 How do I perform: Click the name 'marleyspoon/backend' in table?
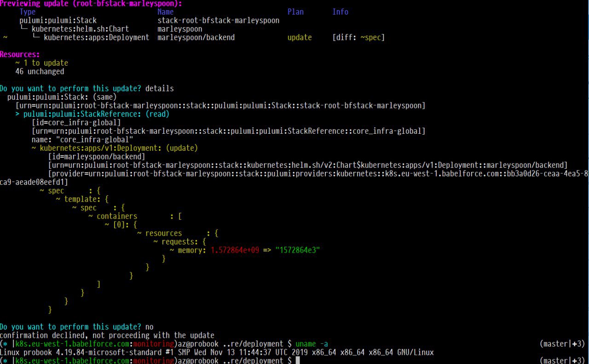196,38
